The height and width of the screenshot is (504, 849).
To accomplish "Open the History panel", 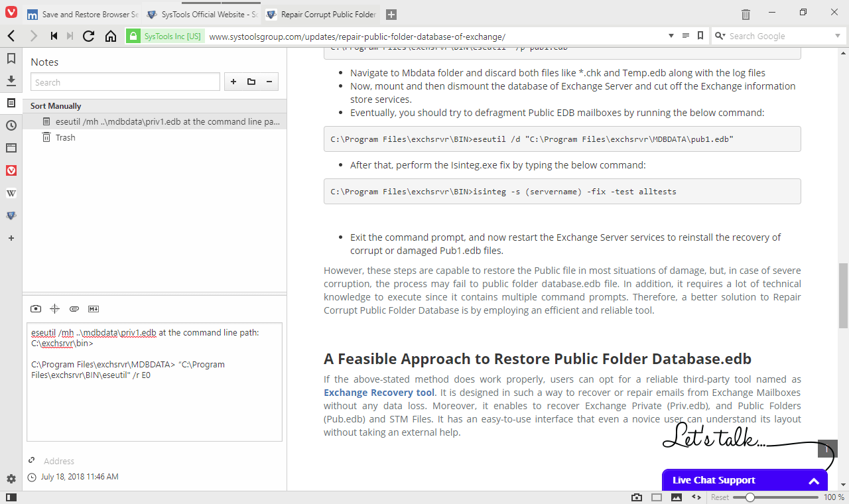I will (x=11, y=125).
